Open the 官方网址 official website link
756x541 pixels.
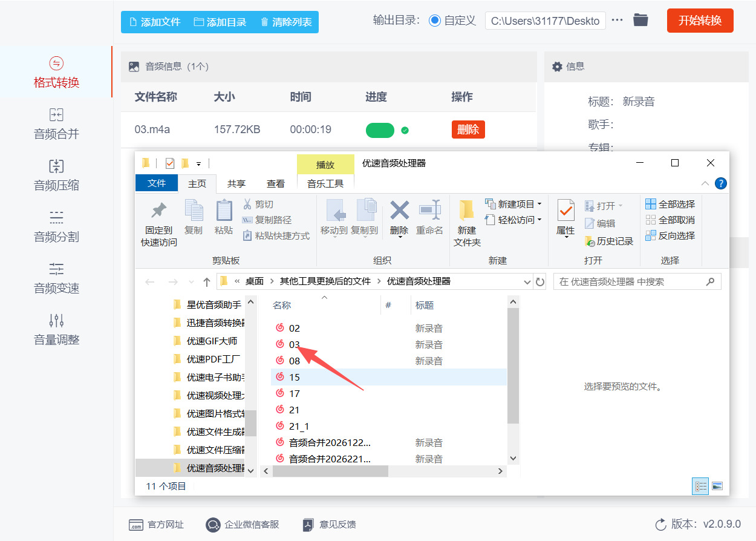157,525
